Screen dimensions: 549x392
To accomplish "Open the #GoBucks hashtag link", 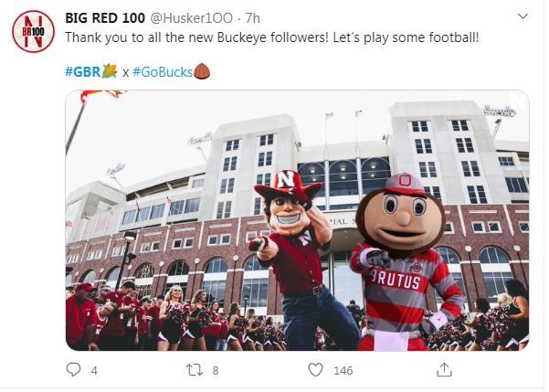I will (x=162, y=71).
